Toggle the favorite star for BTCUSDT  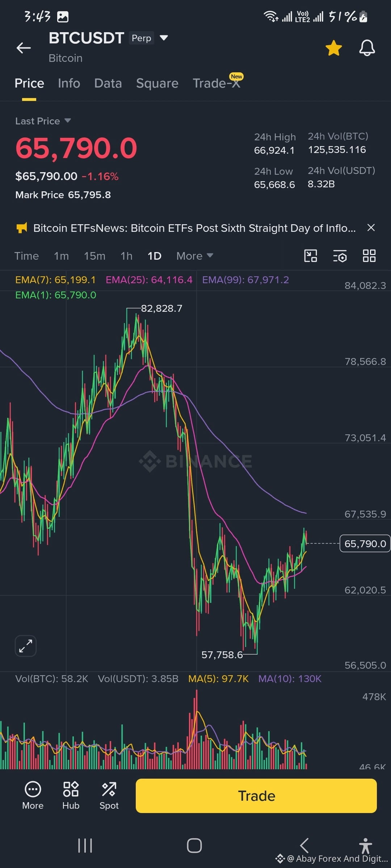(x=333, y=48)
